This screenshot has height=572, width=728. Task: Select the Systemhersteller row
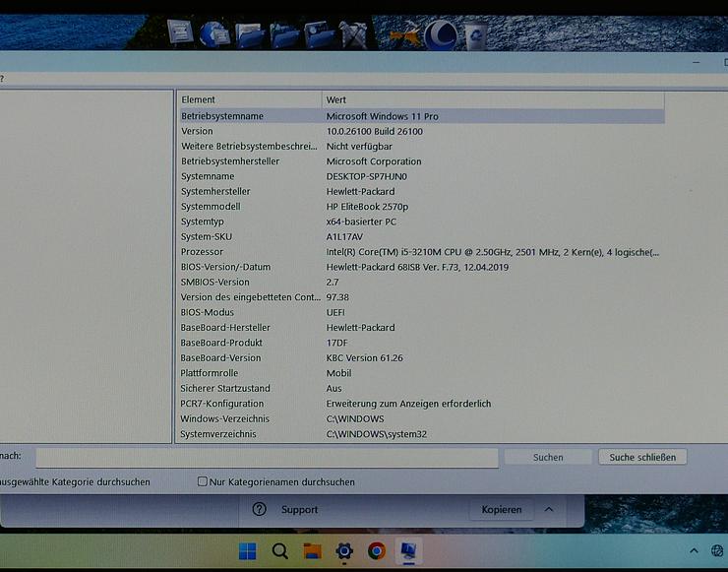[215, 191]
